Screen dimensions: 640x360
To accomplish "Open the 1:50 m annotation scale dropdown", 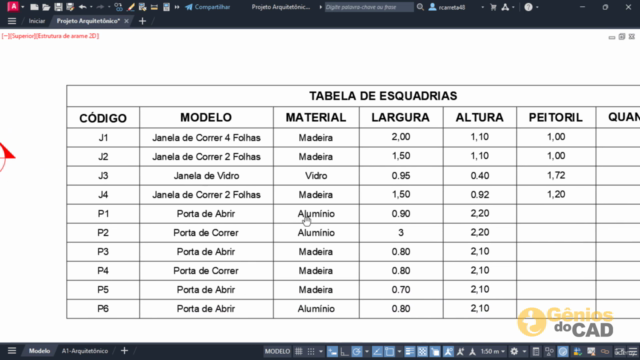I will tap(493, 351).
